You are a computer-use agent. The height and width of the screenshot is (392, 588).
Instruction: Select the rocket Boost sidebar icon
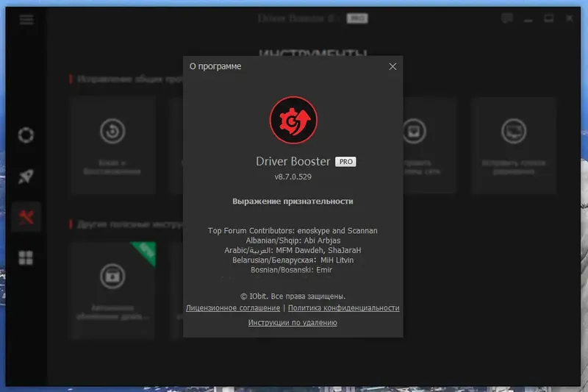tap(26, 177)
